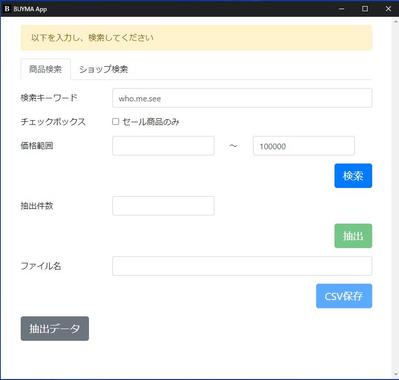Minimize the BUYMA App window
The width and height of the screenshot is (399, 380).
341,9
